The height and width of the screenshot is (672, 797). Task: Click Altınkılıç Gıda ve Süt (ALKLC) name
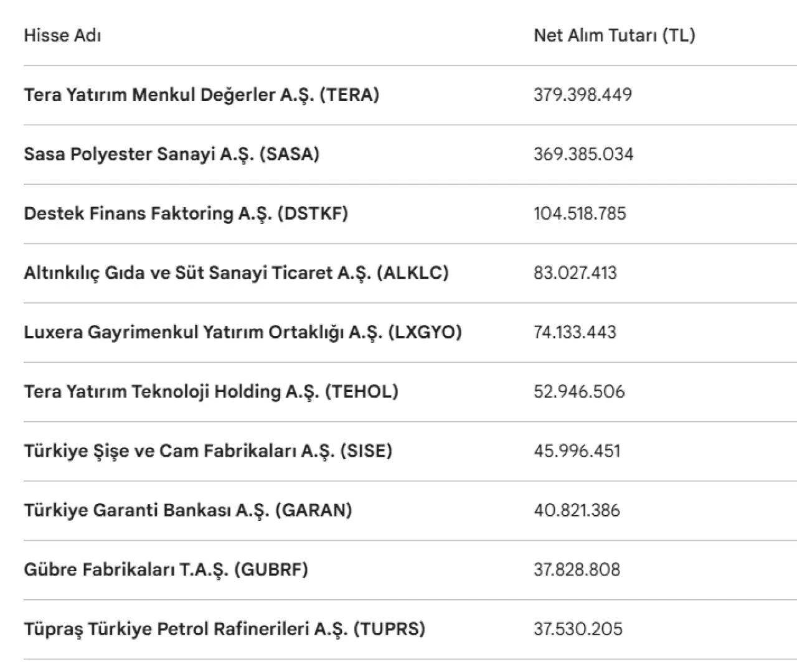point(236,273)
